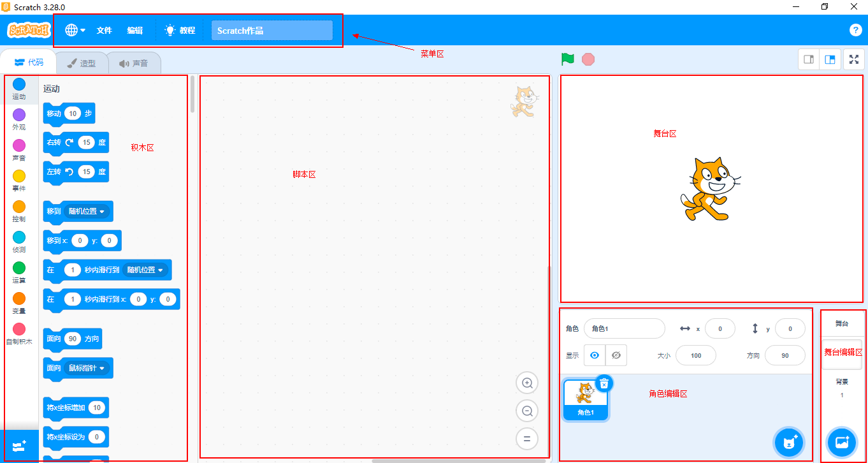Click the 将x坐标设为 0 block
The image size is (868, 463).
(x=76, y=437)
